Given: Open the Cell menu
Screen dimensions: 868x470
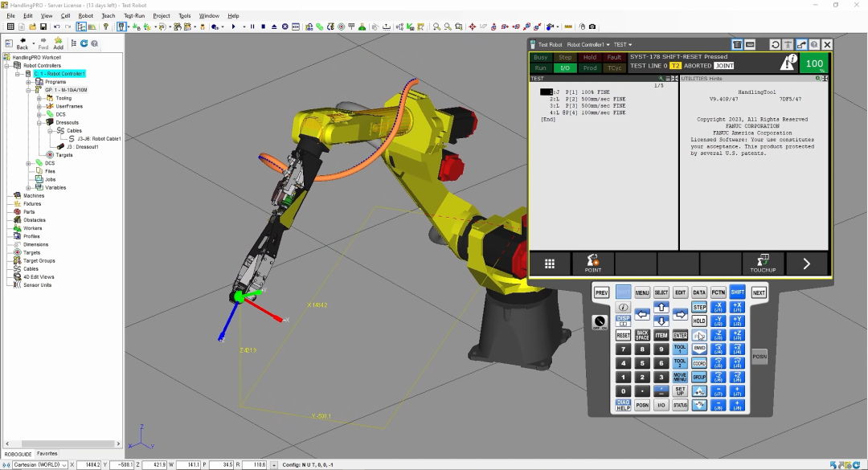Looking at the screenshot, I should pos(65,15).
